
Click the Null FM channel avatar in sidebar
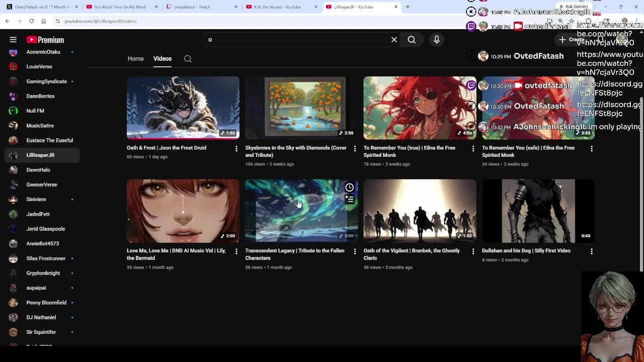pyautogui.click(x=14, y=111)
